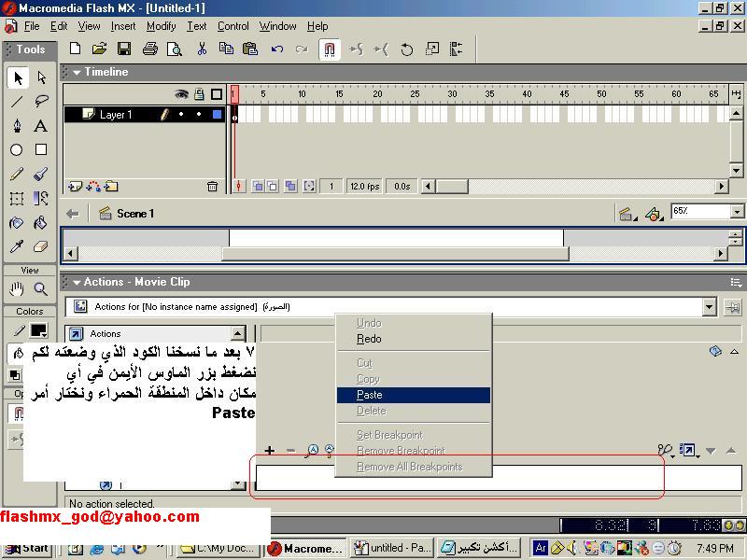Select the Free Transform tool
This screenshot has height=560, width=747.
[17, 198]
